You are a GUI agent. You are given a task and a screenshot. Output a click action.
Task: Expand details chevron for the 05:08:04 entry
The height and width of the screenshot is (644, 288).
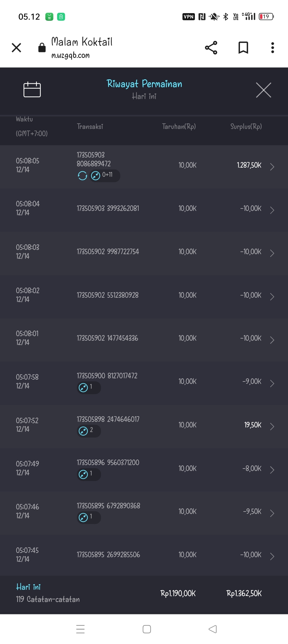point(272,210)
